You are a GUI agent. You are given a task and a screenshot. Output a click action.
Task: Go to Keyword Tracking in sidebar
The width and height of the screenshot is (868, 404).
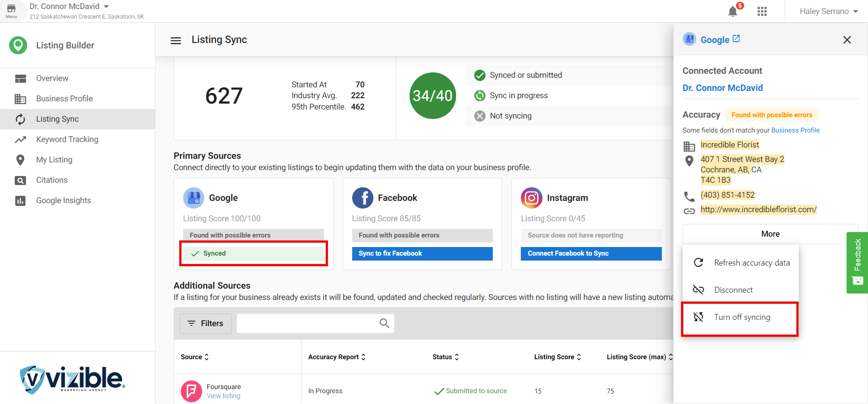tap(67, 139)
